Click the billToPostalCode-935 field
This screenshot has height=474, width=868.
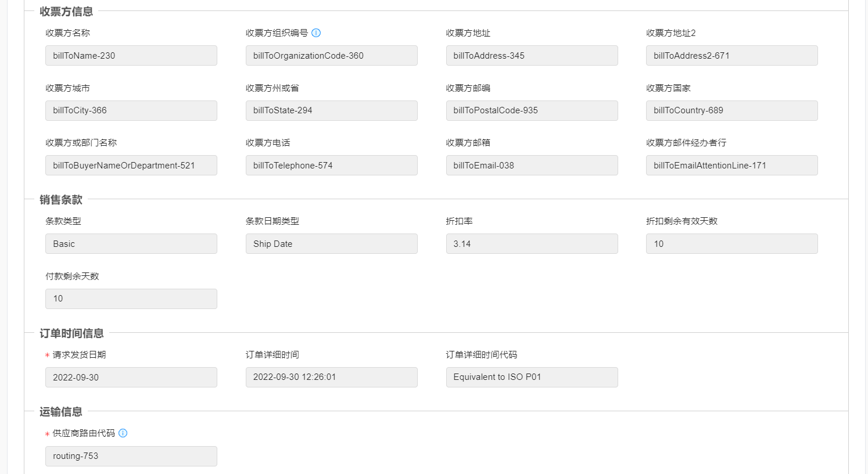point(532,110)
